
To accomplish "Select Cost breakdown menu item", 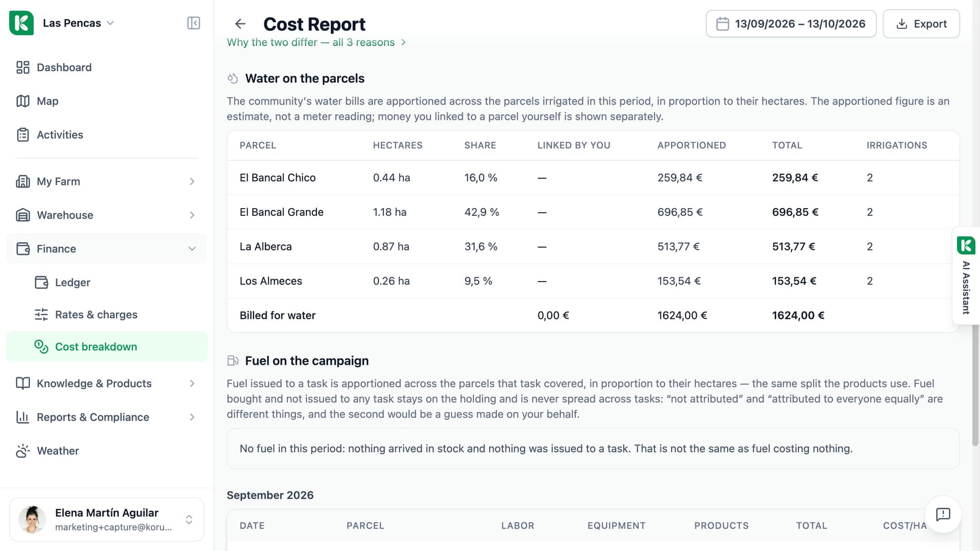I will (107, 346).
